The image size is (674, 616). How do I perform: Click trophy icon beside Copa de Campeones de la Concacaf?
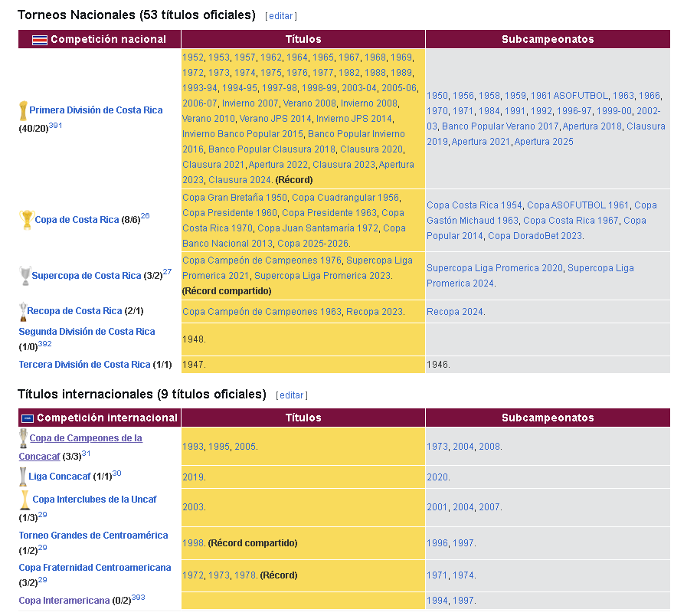coord(23,438)
